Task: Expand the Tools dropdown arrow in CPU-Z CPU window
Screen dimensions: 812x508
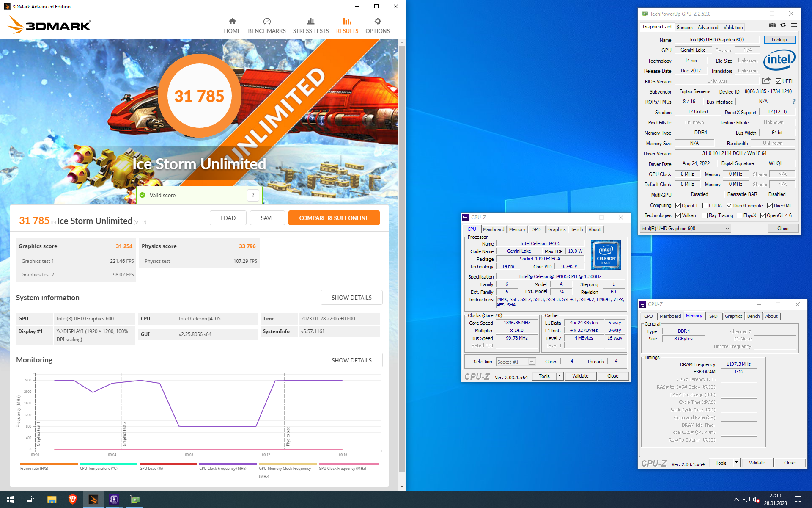Action: click(x=560, y=376)
